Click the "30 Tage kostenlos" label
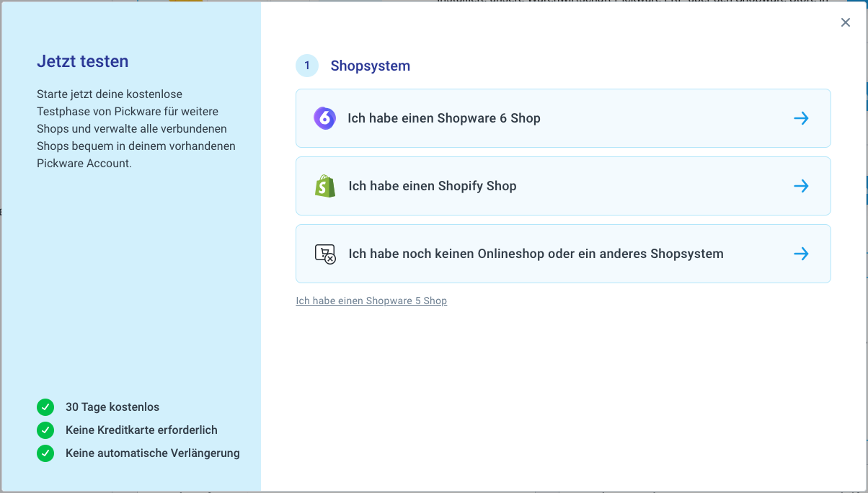The height and width of the screenshot is (493, 868). [112, 407]
